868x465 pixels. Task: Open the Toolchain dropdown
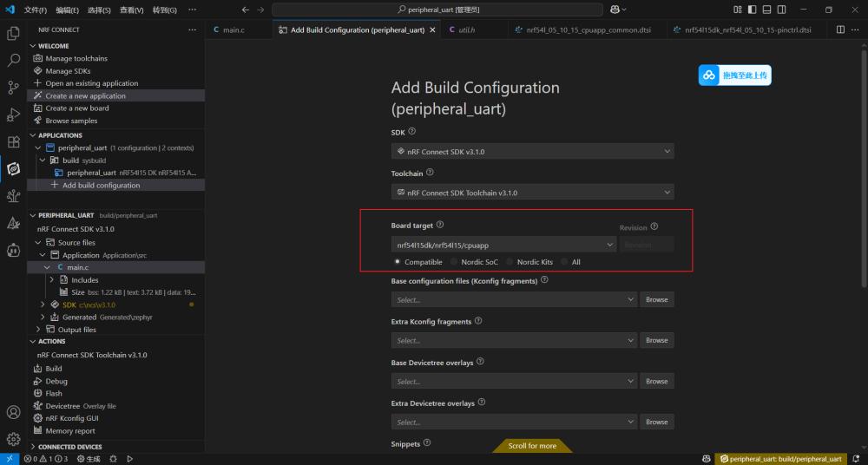pos(532,193)
